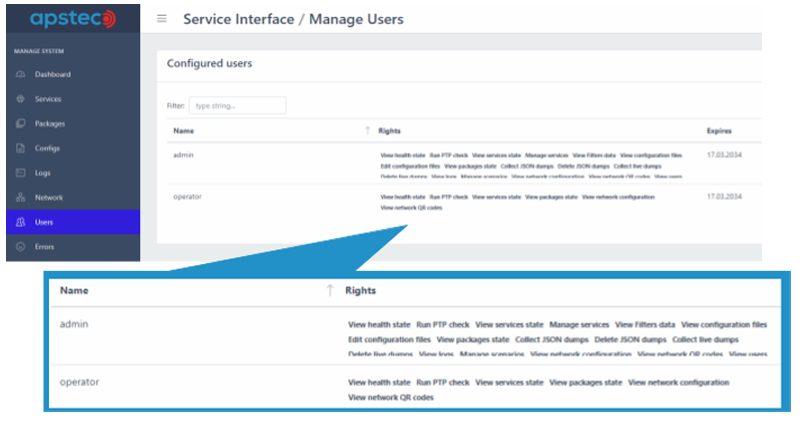
Task: Open the Network menu item
Action: pos(49,197)
